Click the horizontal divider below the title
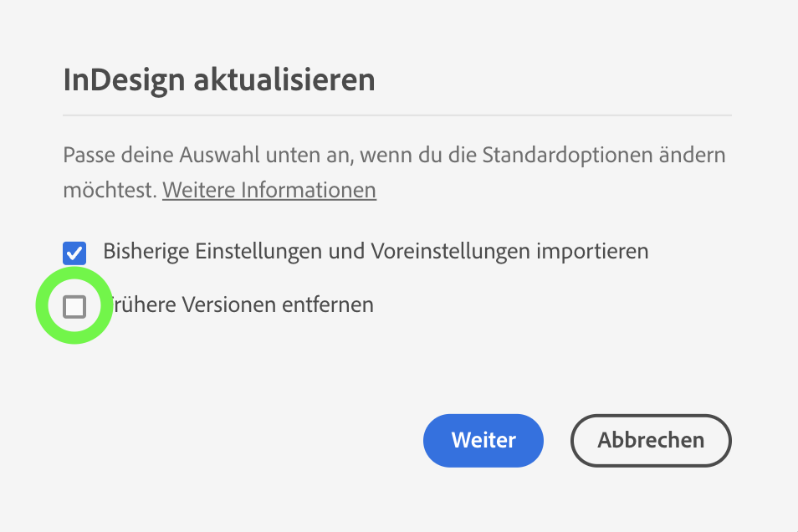 point(396,115)
